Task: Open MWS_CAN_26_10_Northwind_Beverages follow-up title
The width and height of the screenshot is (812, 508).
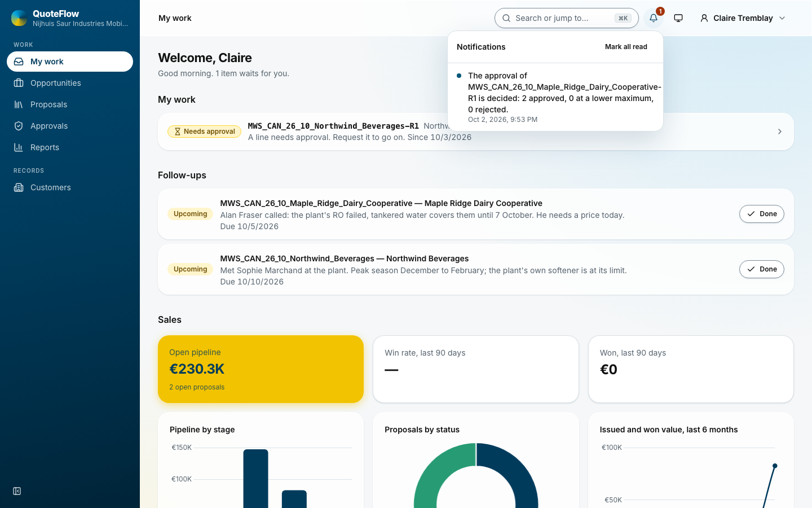Action: coord(345,259)
